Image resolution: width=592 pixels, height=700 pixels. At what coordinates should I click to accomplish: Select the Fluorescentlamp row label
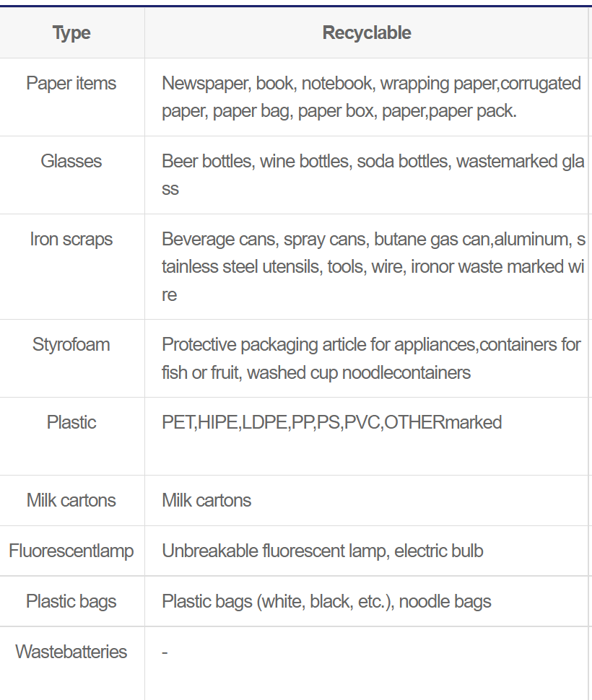click(x=71, y=551)
